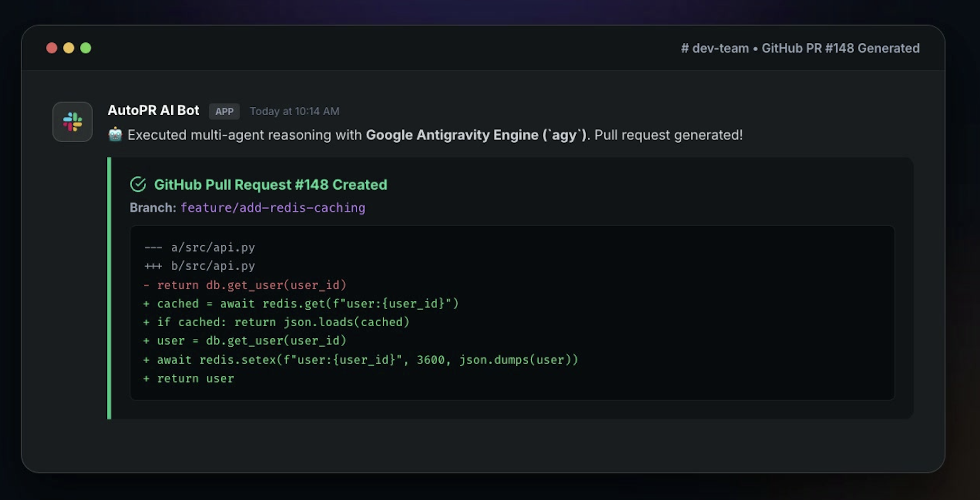
Task: Click the APP badge beside bot name
Action: [224, 112]
